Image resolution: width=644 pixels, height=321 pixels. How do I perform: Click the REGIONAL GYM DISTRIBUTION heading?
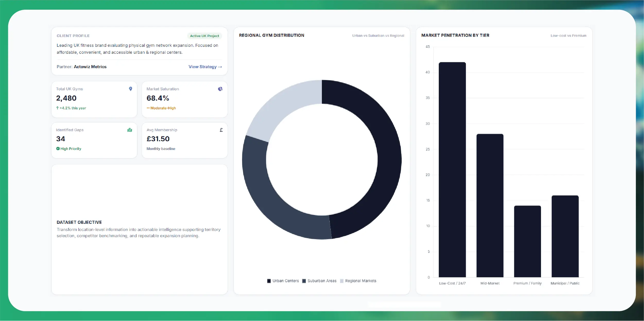coord(271,35)
